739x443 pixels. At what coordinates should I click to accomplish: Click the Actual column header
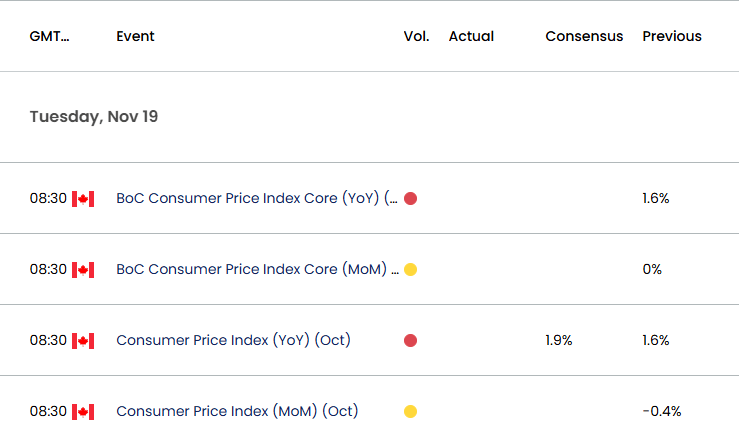pyautogui.click(x=471, y=36)
